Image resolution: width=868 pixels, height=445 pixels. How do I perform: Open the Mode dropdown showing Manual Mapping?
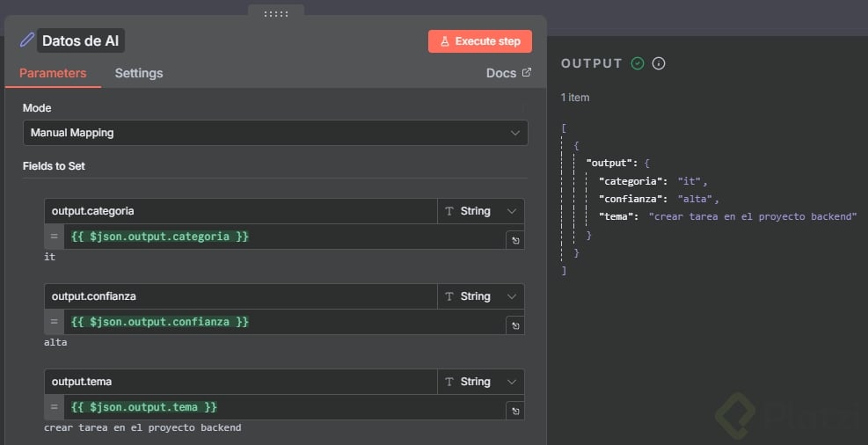[x=275, y=133]
